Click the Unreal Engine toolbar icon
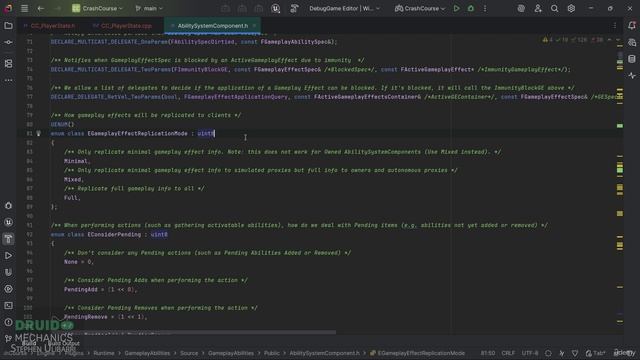This screenshot has width=640, height=360. [276, 8]
